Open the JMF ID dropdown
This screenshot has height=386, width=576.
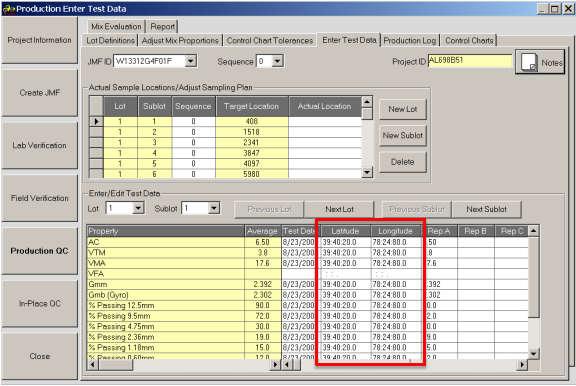pos(191,61)
